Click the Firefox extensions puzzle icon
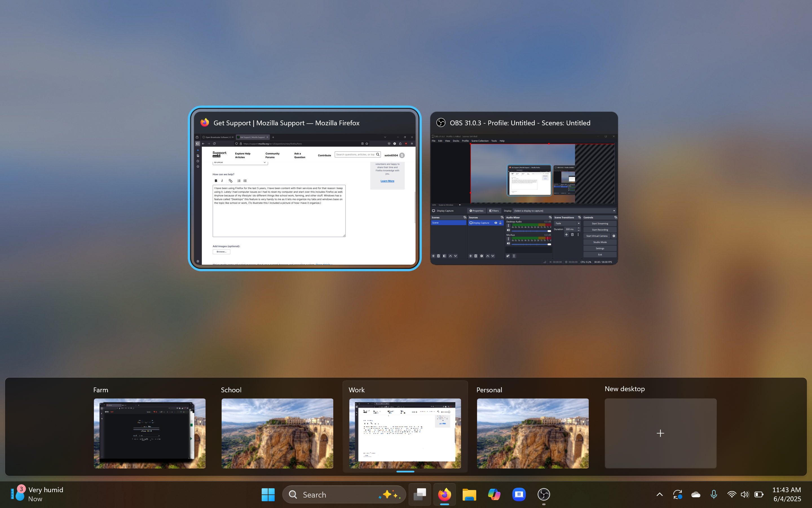The width and height of the screenshot is (812, 508). pos(400,143)
